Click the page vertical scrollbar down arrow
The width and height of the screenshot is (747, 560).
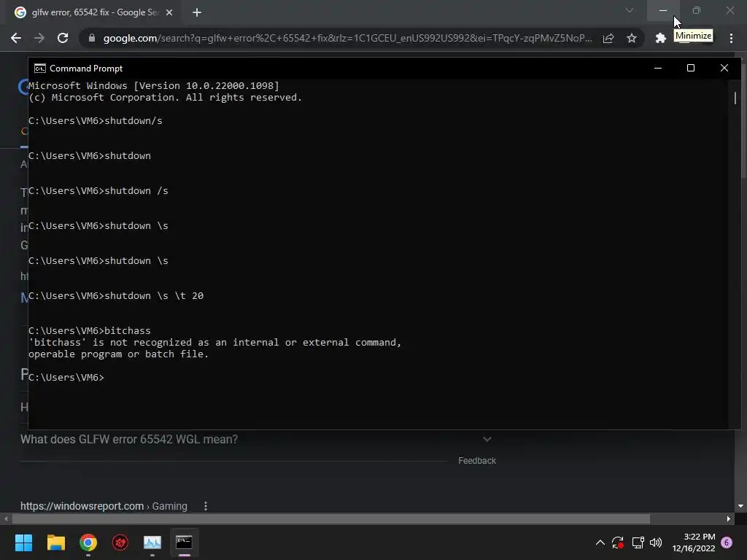740,506
